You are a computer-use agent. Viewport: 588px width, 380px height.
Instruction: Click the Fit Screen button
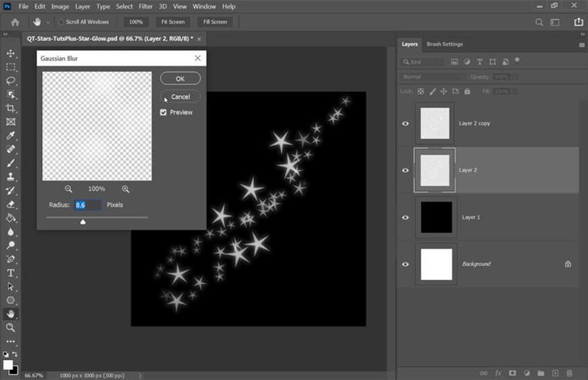[x=173, y=22]
